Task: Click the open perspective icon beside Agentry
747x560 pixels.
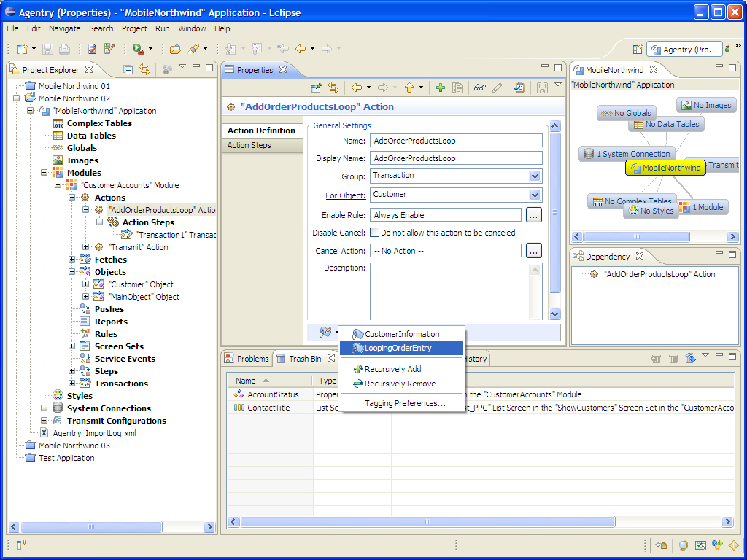Action: click(638, 50)
